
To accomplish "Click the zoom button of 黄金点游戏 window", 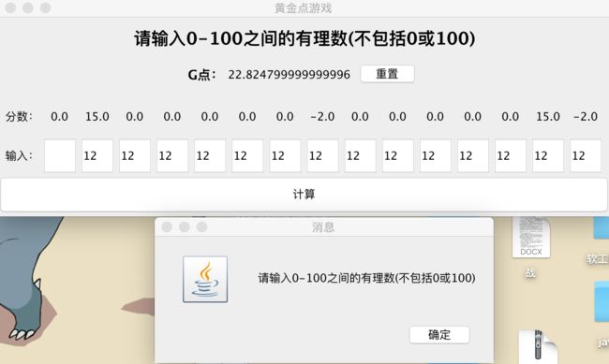I will [x=46, y=7].
